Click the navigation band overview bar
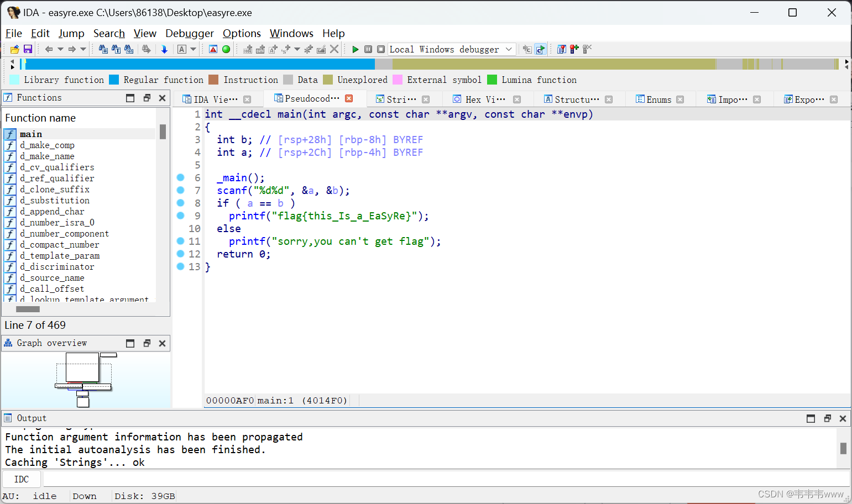The image size is (852, 504). [428, 64]
